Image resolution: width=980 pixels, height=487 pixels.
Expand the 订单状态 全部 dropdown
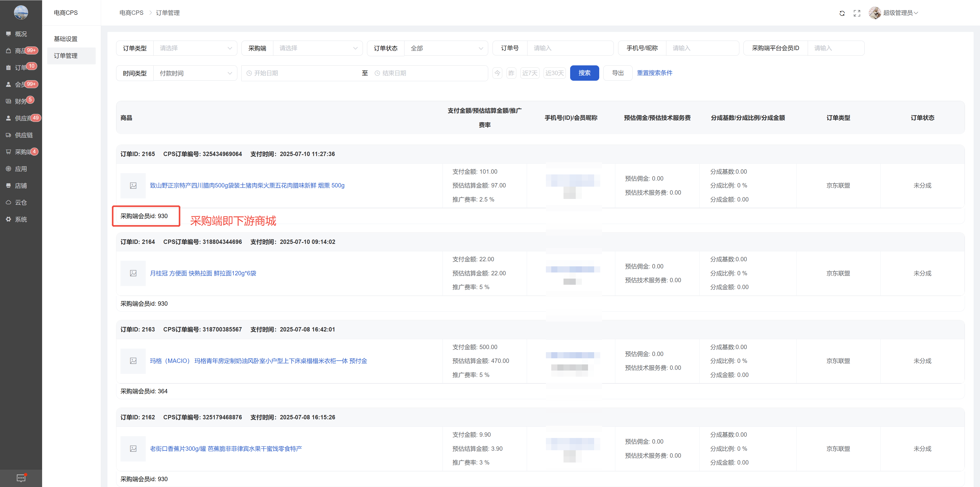point(446,48)
